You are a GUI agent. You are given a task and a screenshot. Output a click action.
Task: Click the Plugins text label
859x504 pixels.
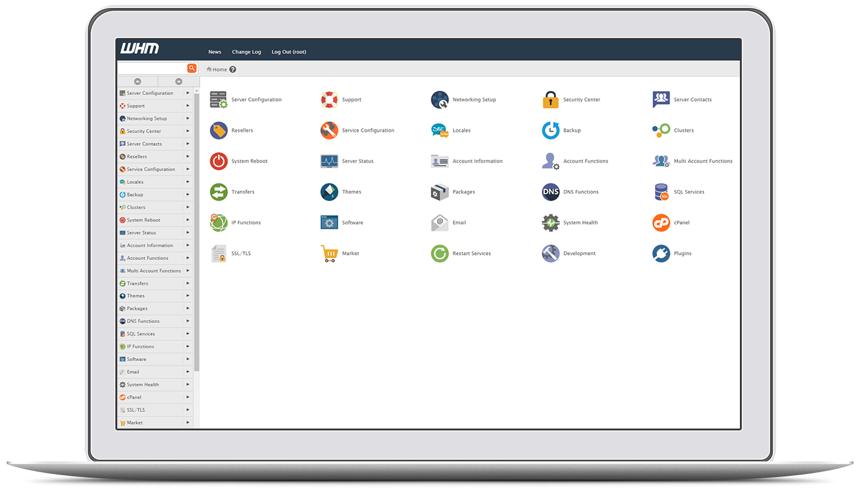(x=682, y=253)
